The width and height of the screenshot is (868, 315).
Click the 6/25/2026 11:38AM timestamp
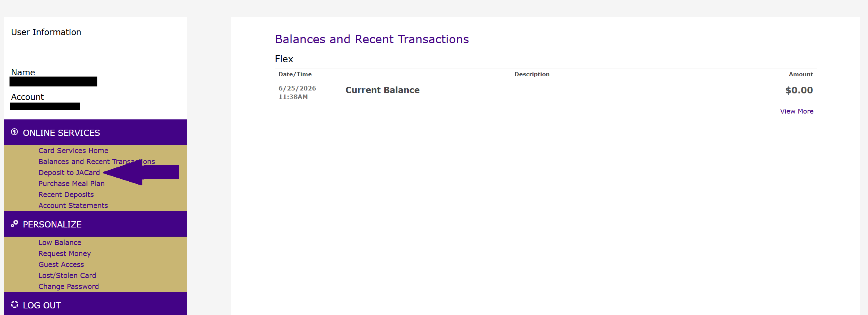pos(297,93)
